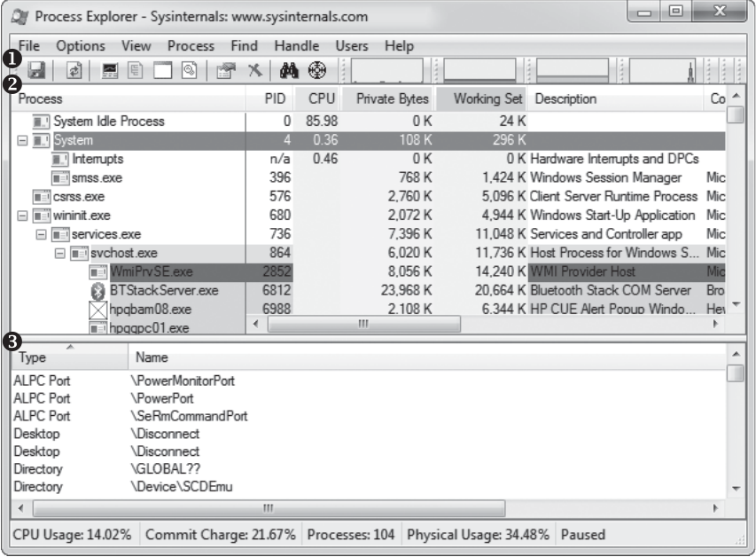Click the Physical Usage status entry

click(x=478, y=535)
